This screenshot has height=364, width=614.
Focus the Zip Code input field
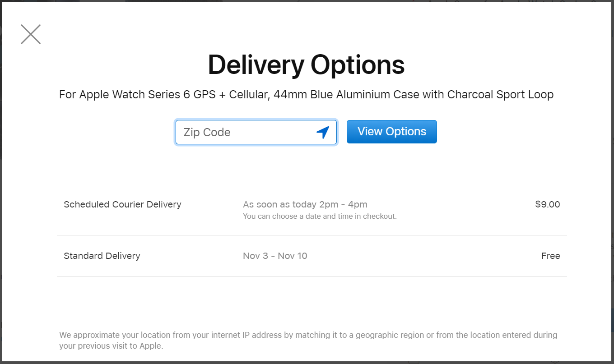[x=256, y=132]
